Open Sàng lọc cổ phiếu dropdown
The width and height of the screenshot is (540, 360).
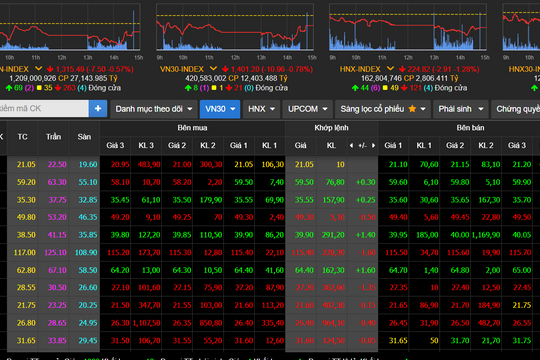point(383,109)
